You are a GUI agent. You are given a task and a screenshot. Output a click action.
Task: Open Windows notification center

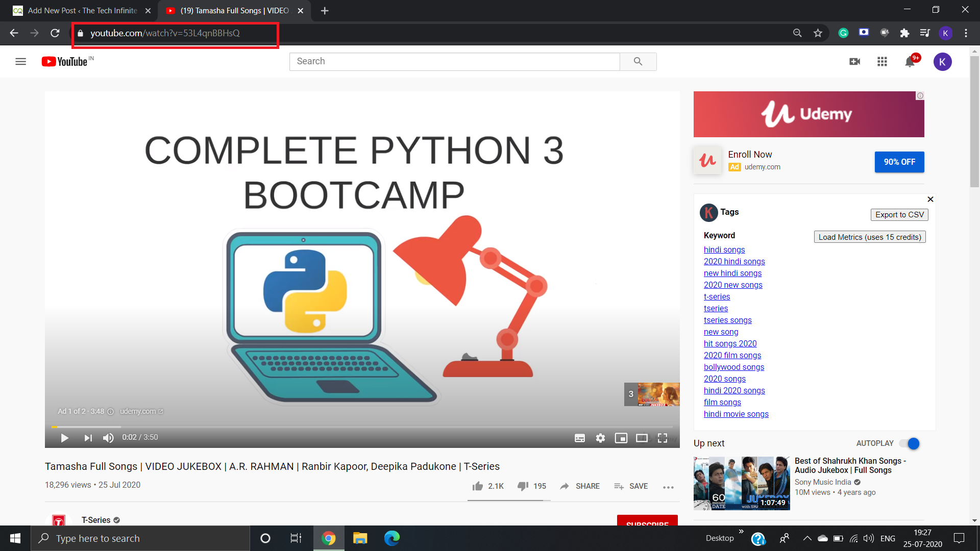pyautogui.click(x=959, y=538)
